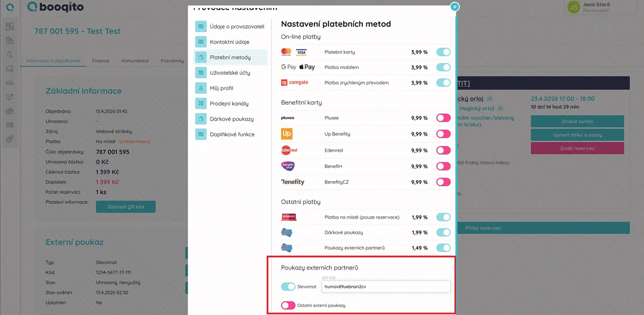
Task: Enable the Pluxee benefit card toggle
Action: pyautogui.click(x=443, y=118)
